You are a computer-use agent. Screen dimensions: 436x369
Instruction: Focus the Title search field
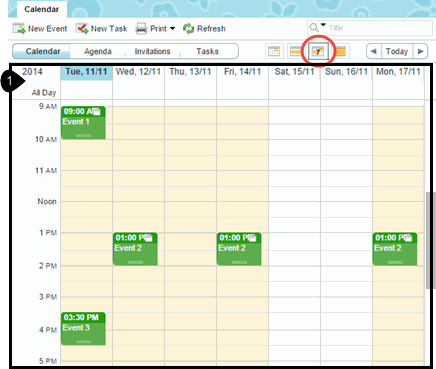pyautogui.click(x=380, y=28)
